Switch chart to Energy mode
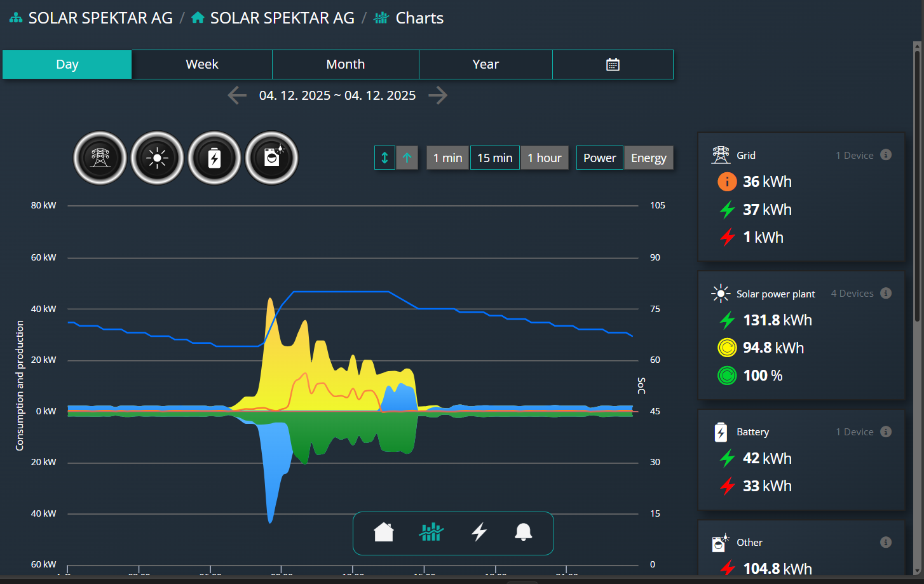 tap(648, 158)
